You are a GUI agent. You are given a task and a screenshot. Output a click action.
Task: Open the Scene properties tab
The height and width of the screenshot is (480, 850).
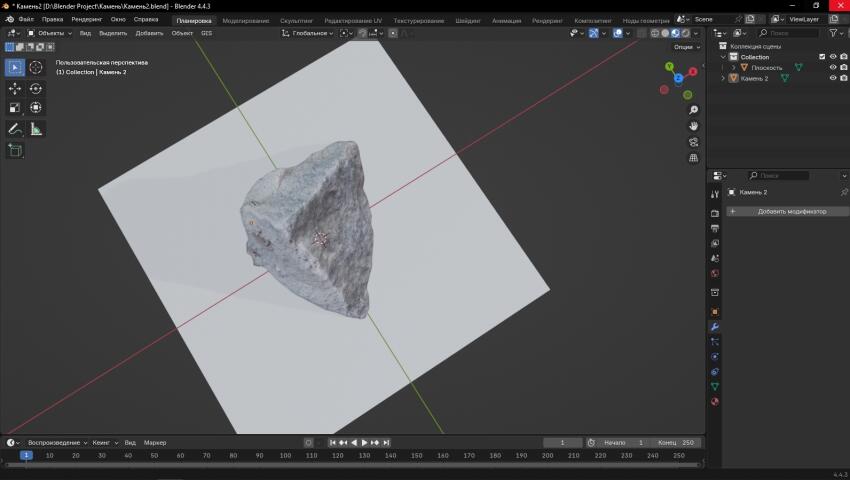pyautogui.click(x=714, y=258)
